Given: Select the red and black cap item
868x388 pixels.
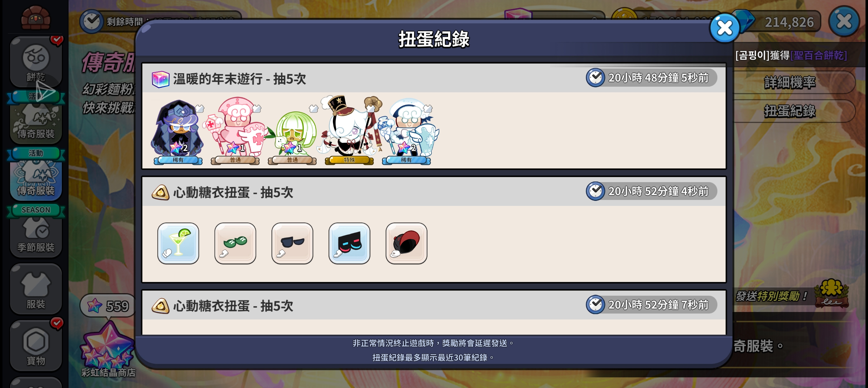Looking at the screenshot, I should tap(406, 243).
